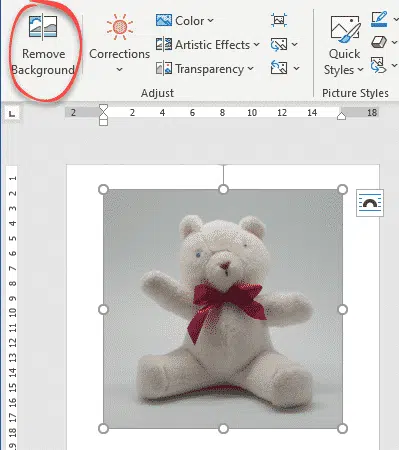Image resolution: width=399 pixels, height=450 pixels.
Task: Expand the Color dropdown arrow
Action: 210,21
